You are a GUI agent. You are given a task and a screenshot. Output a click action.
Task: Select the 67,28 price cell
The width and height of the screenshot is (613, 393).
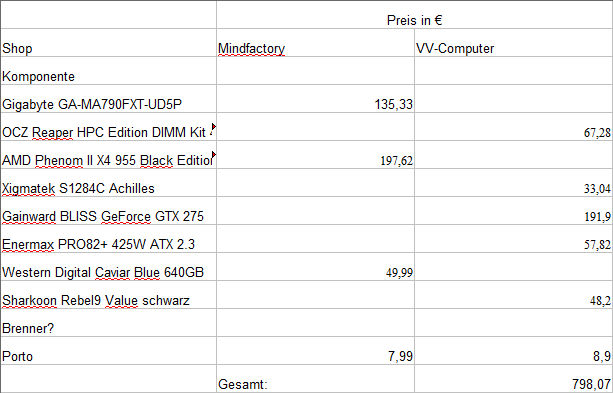(513, 127)
